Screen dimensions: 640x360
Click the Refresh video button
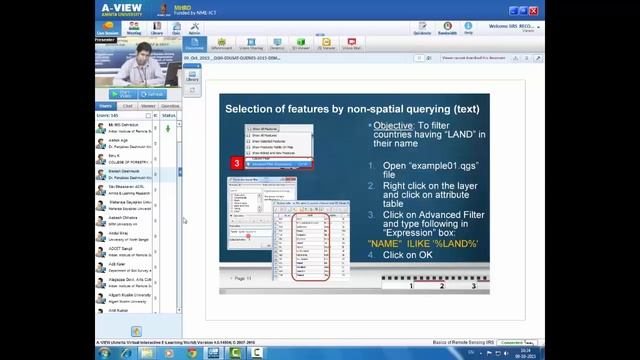[152, 94]
